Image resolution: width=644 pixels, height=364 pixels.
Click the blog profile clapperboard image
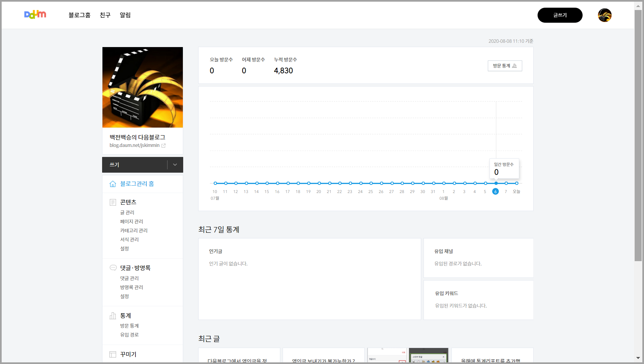pos(142,87)
